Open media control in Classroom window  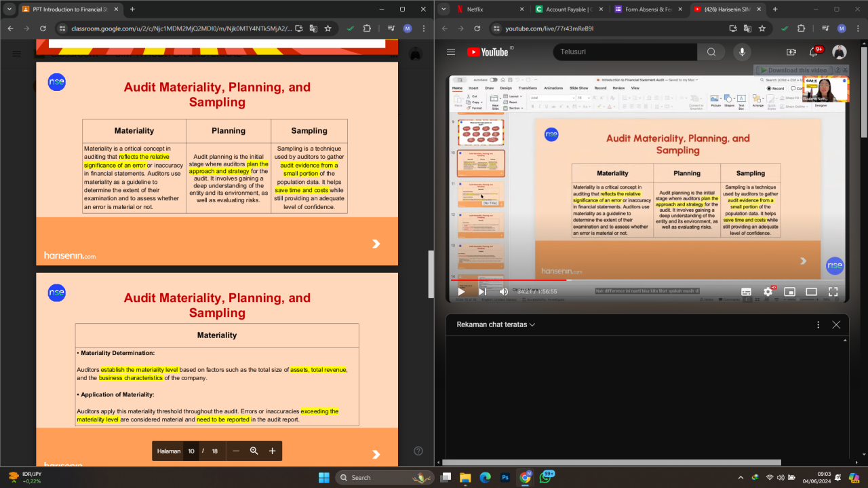[391, 29]
